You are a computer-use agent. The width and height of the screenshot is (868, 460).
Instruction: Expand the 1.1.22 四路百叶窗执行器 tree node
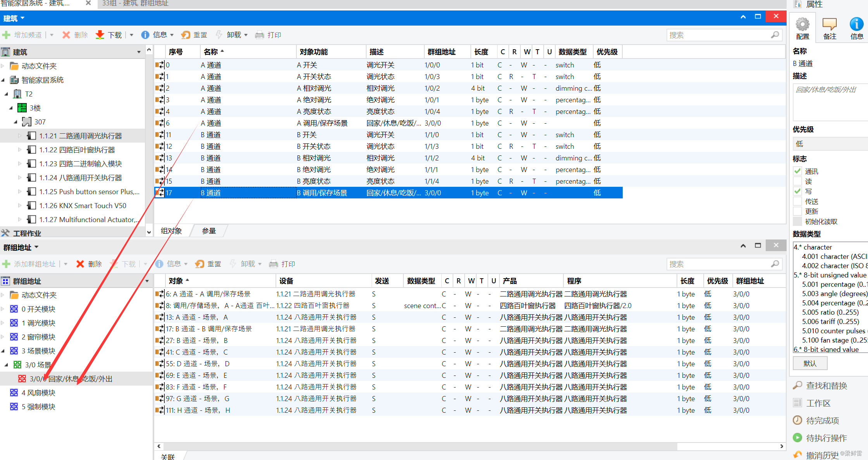pos(20,150)
